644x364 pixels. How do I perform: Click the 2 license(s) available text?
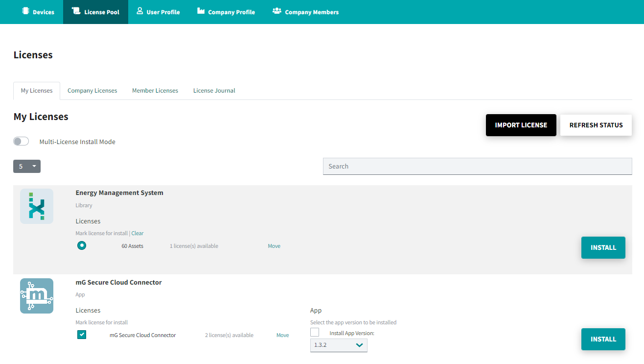coord(229,335)
